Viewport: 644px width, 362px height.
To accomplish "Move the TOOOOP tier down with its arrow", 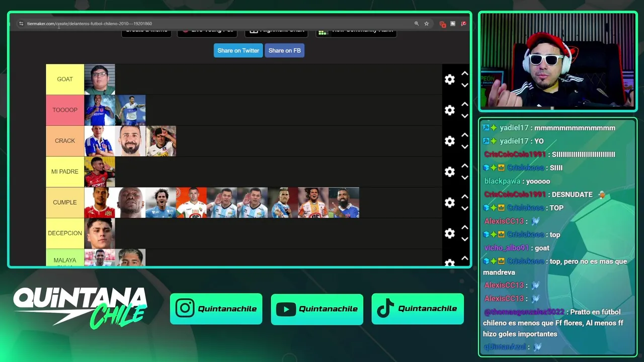I will [x=465, y=116].
